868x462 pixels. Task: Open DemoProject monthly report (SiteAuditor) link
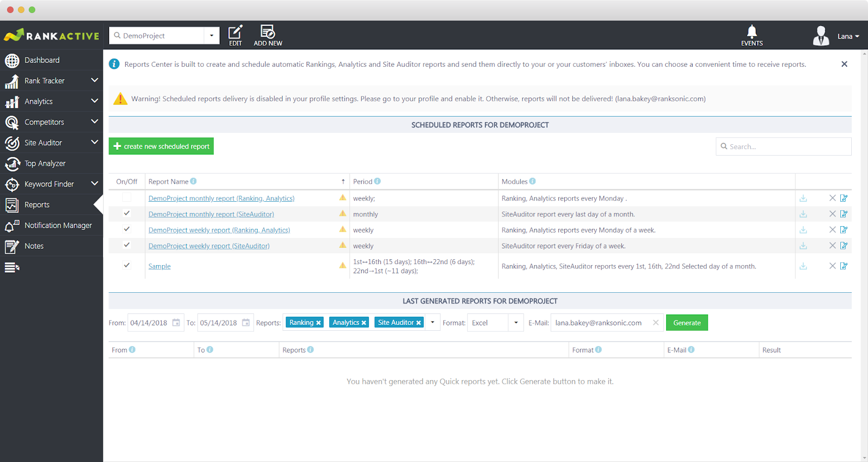(211, 214)
